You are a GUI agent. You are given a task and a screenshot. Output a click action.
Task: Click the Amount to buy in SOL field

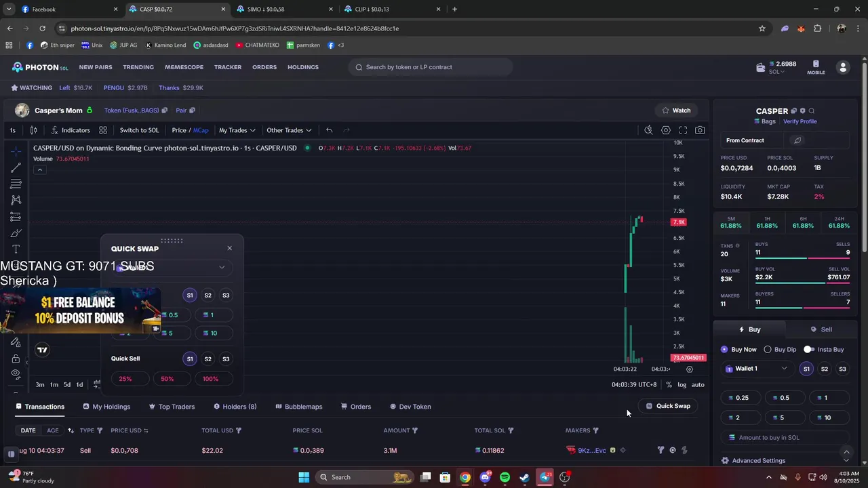785,438
